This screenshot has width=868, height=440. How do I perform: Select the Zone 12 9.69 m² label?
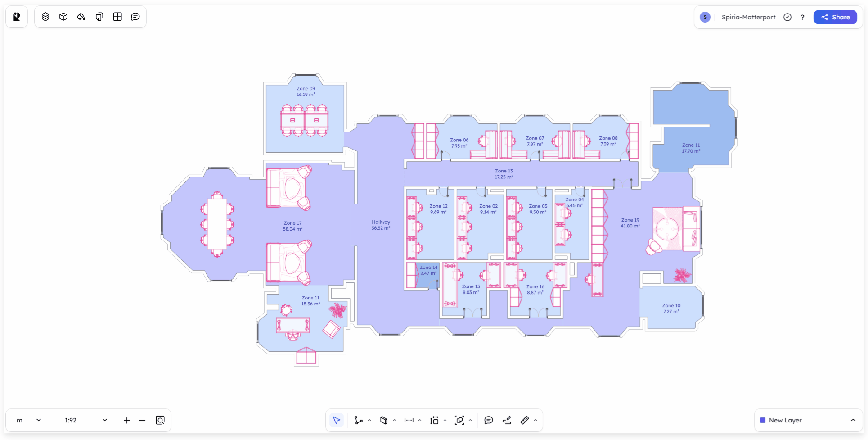click(x=439, y=209)
